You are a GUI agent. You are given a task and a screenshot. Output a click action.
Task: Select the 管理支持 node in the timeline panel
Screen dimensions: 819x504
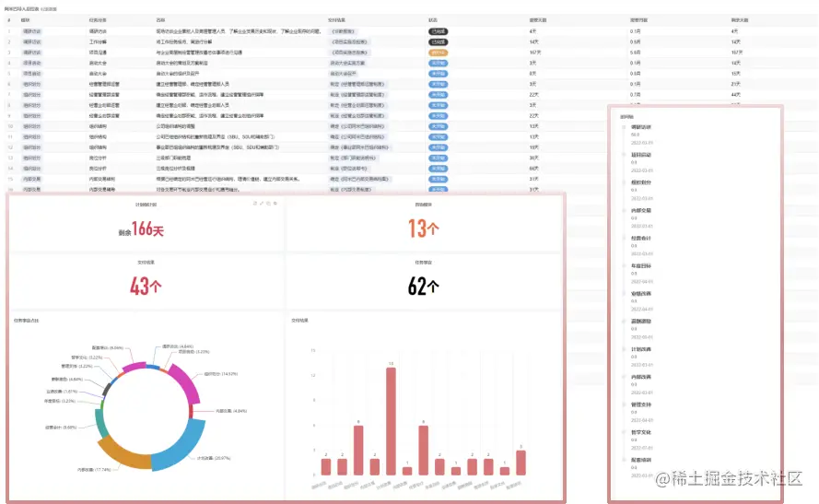click(641, 404)
